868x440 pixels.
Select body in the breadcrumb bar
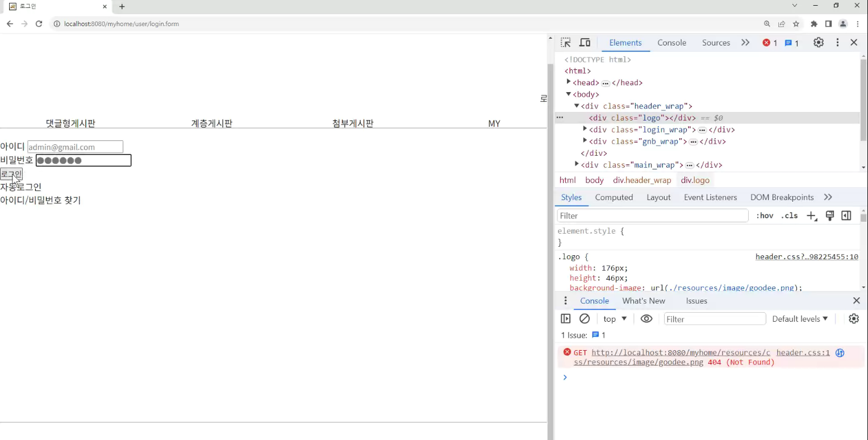[595, 180]
